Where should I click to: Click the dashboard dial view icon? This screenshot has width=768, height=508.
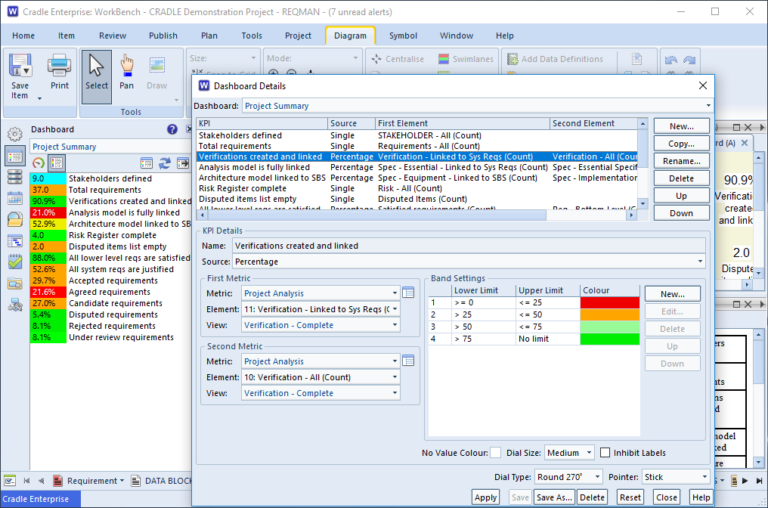[x=38, y=163]
